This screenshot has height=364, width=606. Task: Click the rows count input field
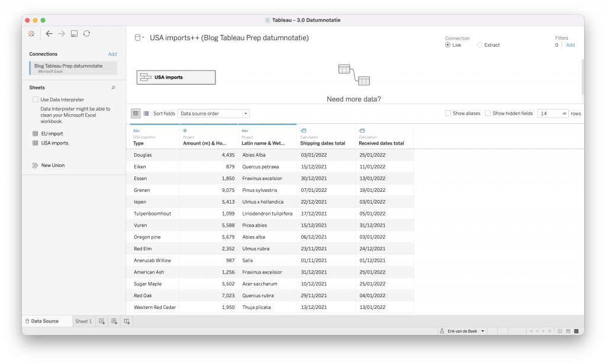[x=549, y=113]
